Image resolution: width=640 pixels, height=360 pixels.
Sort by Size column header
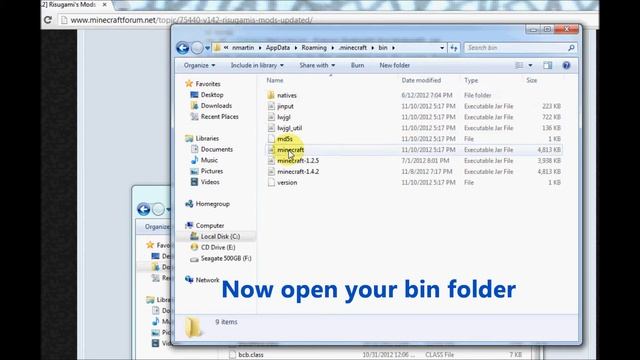coord(531,80)
